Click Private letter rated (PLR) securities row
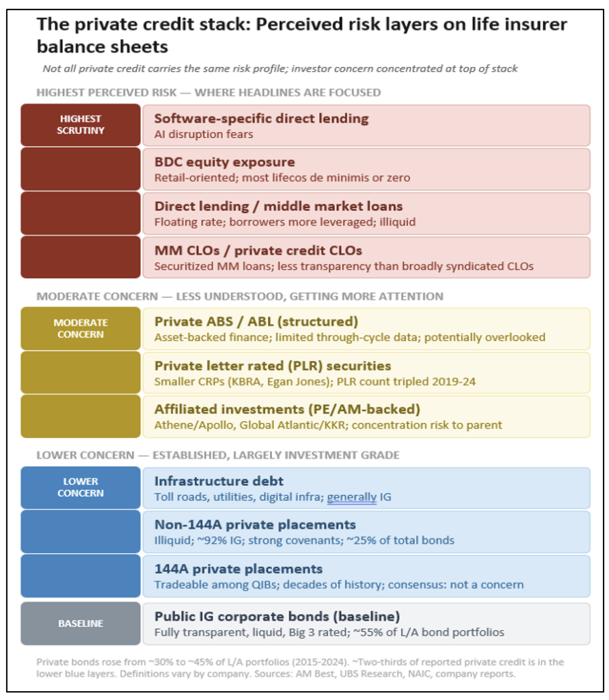The height and width of the screenshot is (700, 609). pos(366,373)
